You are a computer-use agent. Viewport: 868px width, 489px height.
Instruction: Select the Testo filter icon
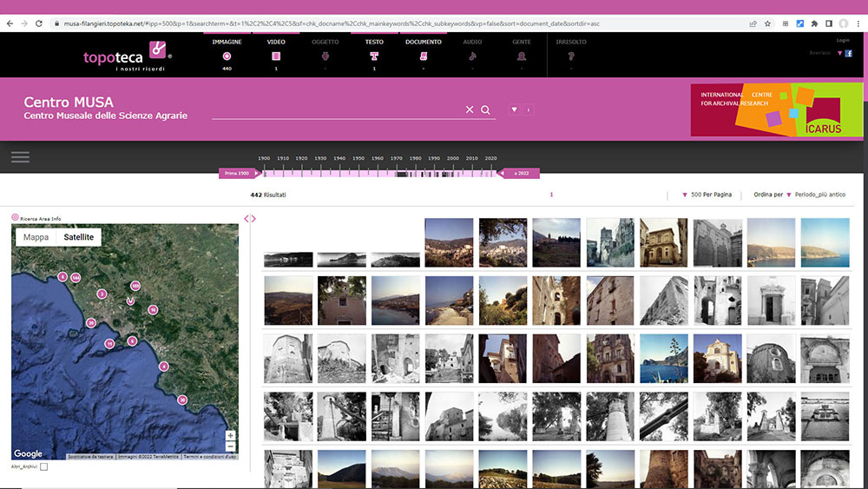click(x=374, y=56)
